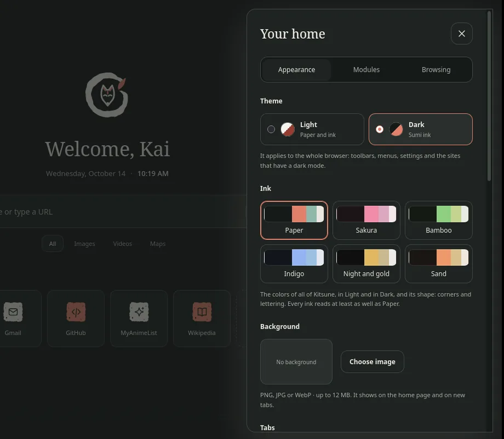The width and height of the screenshot is (504, 439).
Task: Choose the Night and gold ink swatch
Action: [x=366, y=264]
